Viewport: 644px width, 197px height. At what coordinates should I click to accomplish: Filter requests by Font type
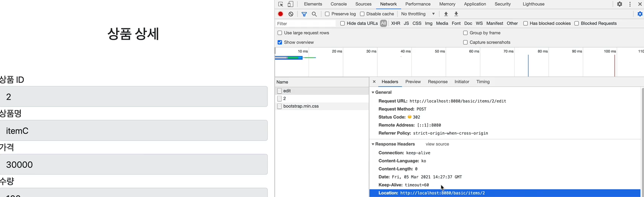click(x=456, y=23)
